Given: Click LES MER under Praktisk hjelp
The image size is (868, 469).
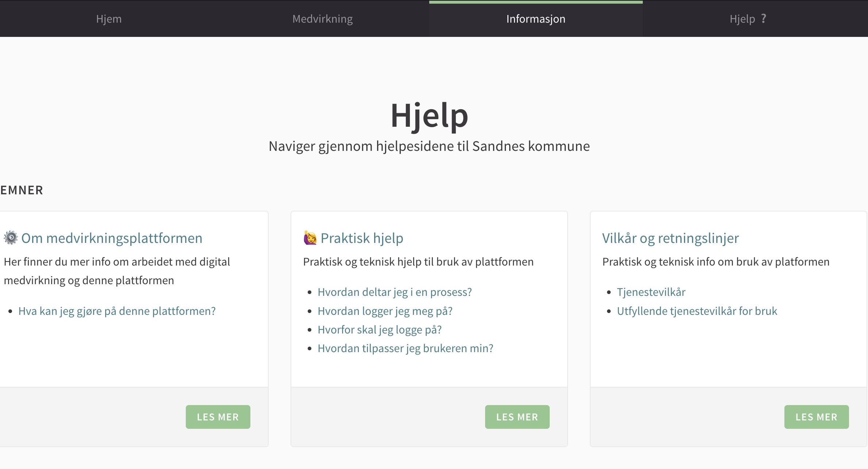Looking at the screenshot, I should pyautogui.click(x=517, y=417).
